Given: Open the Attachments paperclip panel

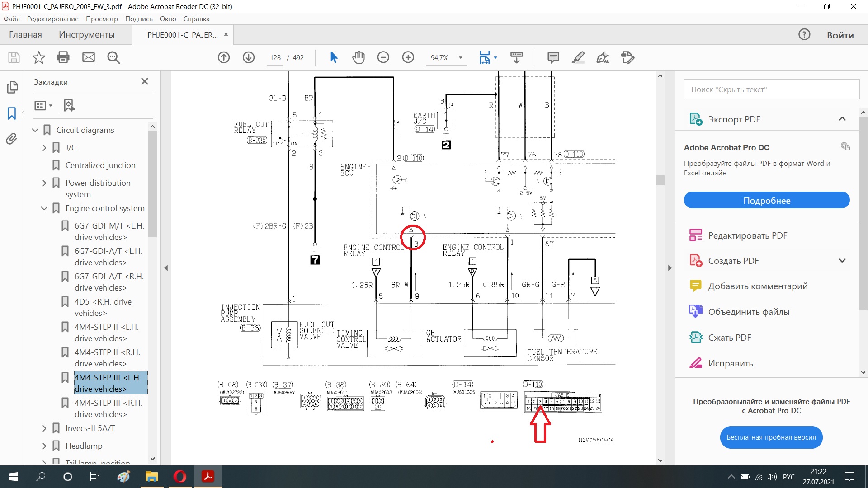Looking at the screenshot, I should point(12,139).
